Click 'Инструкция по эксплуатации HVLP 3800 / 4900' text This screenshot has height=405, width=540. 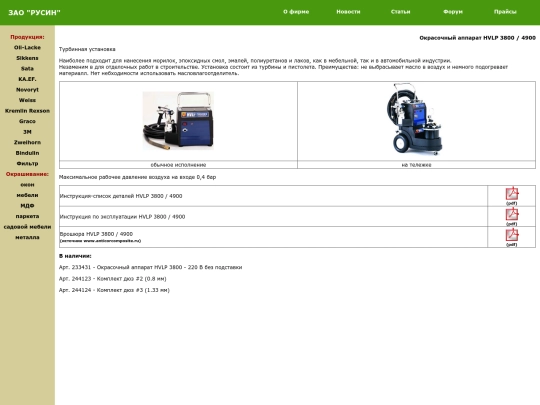pyautogui.click(x=122, y=217)
